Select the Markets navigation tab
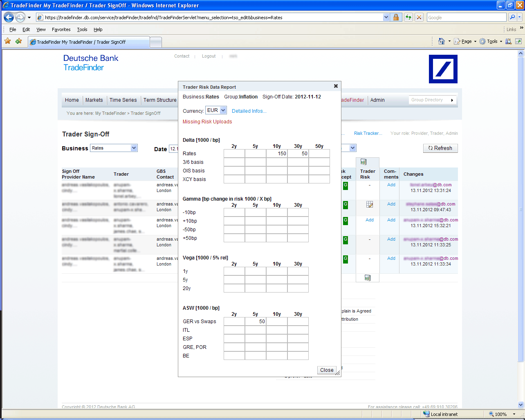Viewport: 525px width, 420px height. tap(94, 100)
